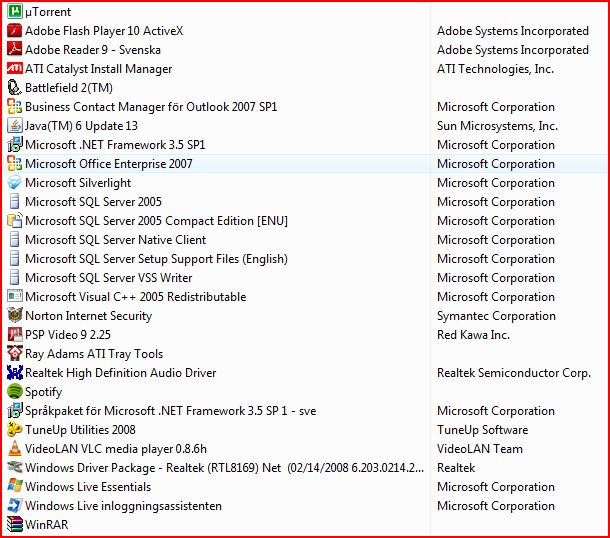Click Ray Adams ATI Tray Tools entry
610x538 pixels.
tap(305, 354)
